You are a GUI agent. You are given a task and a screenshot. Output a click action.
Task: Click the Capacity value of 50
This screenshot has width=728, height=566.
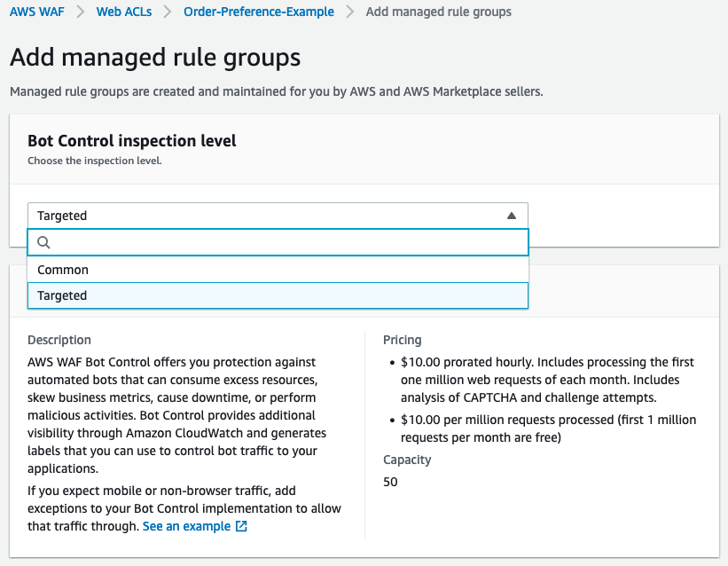click(x=390, y=482)
